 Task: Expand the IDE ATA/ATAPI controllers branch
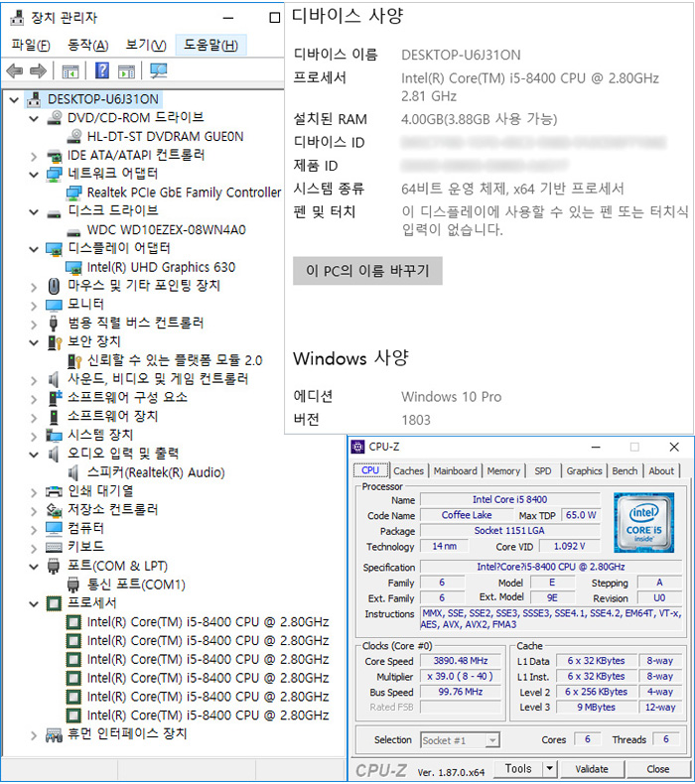[34, 157]
